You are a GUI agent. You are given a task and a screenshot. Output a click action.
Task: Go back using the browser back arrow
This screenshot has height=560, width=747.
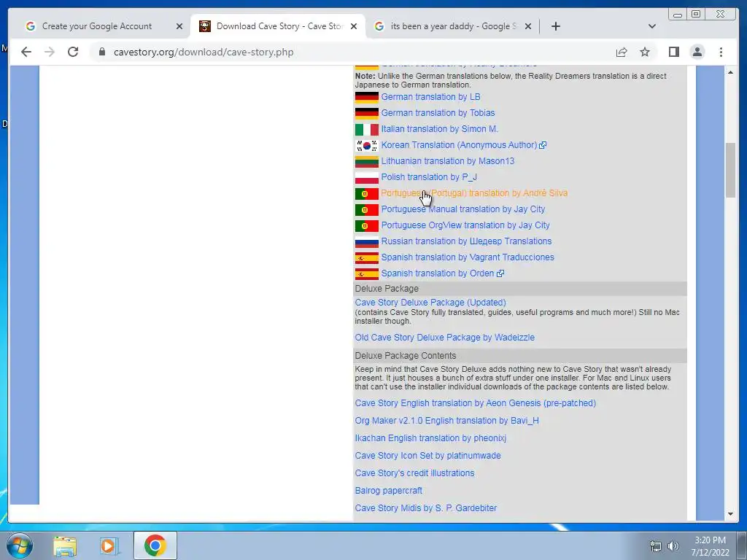pyautogui.click(x=26, y=52)
